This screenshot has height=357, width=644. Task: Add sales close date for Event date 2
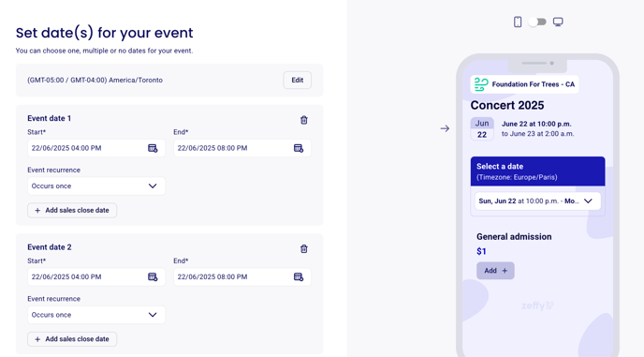pyautogui.click(x=72, y=339)
